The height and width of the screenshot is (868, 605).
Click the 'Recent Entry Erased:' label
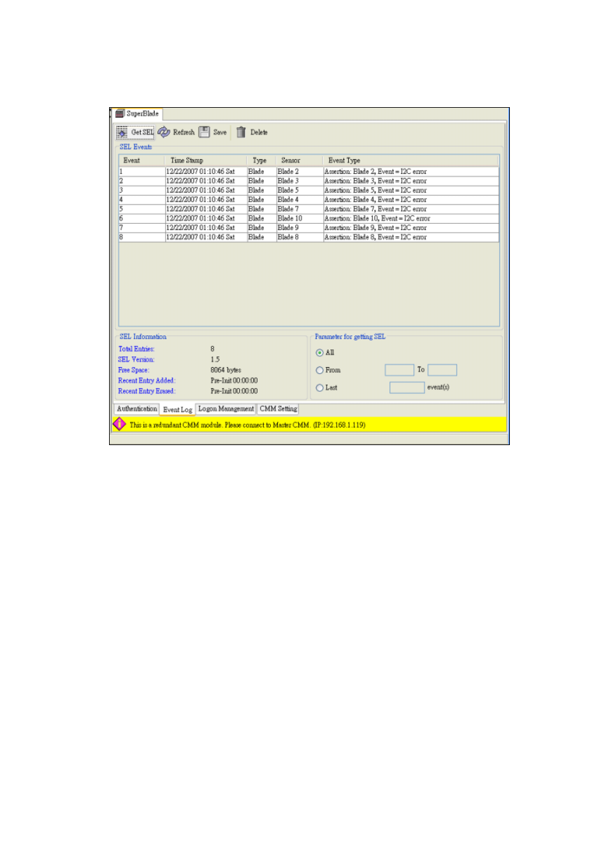tap(147, 391)
